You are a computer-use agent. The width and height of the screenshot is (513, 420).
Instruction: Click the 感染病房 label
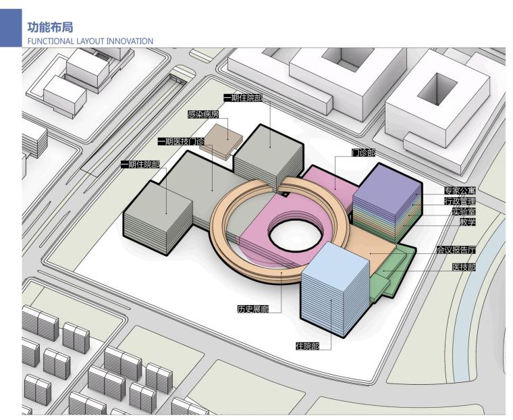coord(202,115)
